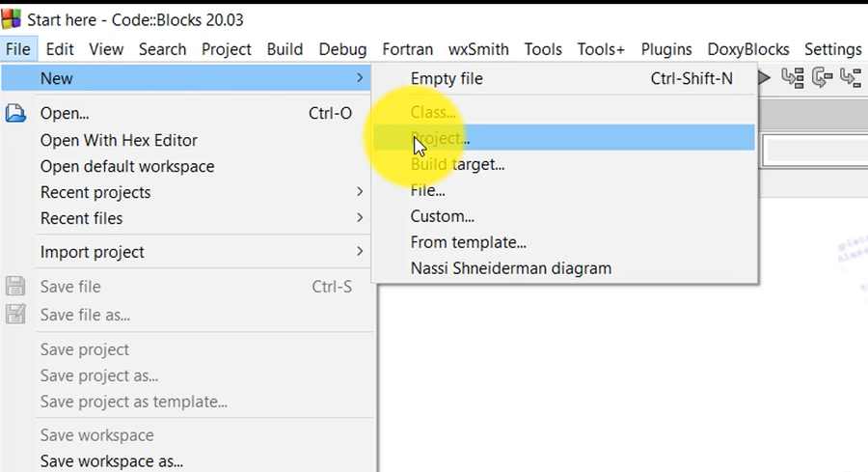This screenshot has height=472, width=868.
Task: Click the middle debugger step icon in toolbar
Action: [x=822, y=77]
